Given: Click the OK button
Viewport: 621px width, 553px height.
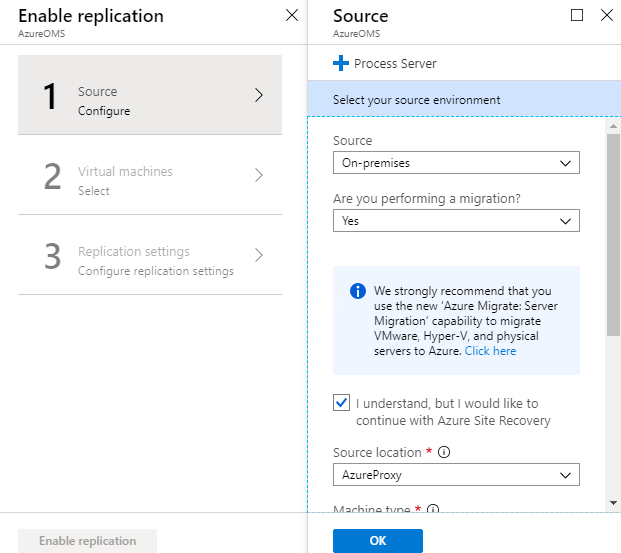Looking at the screenshot, I should tap(378, 541).
